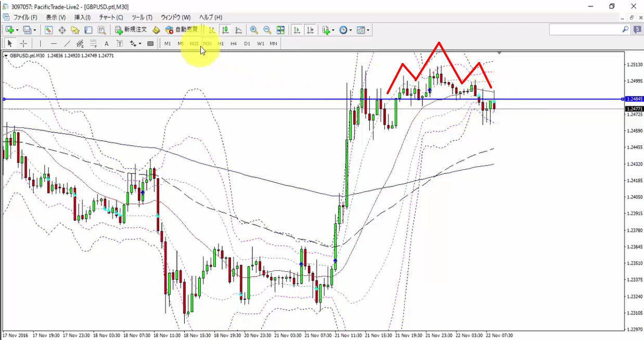Open the Periods clock icon
The width and height of the screenshot is (644, 340).
343,30
